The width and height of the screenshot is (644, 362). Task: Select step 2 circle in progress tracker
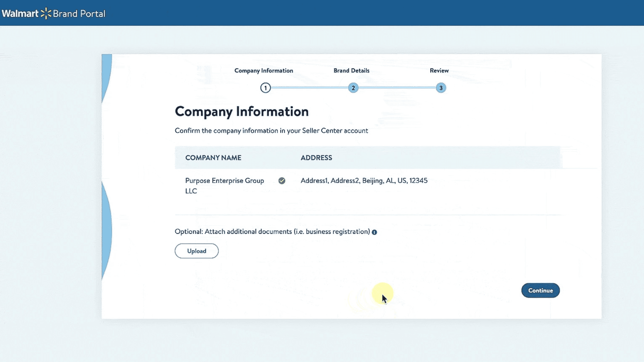[x=353, y=88]
